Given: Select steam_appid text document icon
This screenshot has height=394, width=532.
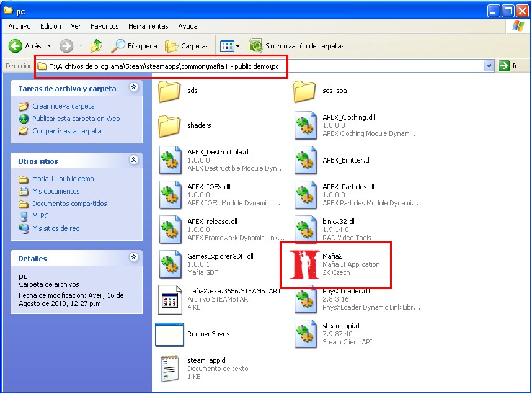Looking at the screenshot, I should (x=170, y=369).
